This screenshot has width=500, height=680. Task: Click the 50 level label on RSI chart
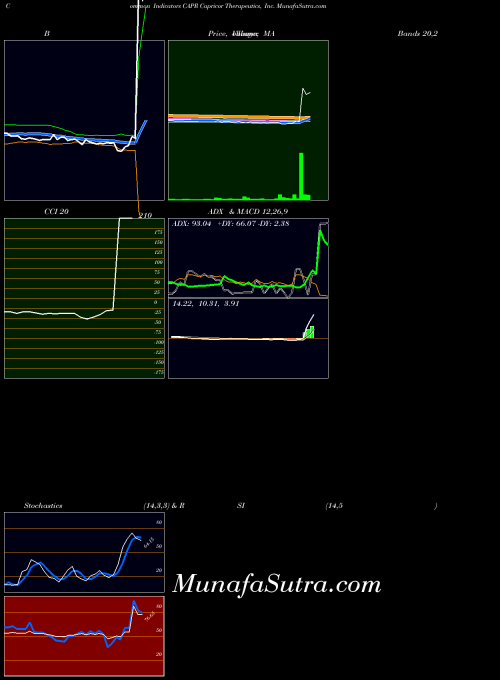click(159, 631)
